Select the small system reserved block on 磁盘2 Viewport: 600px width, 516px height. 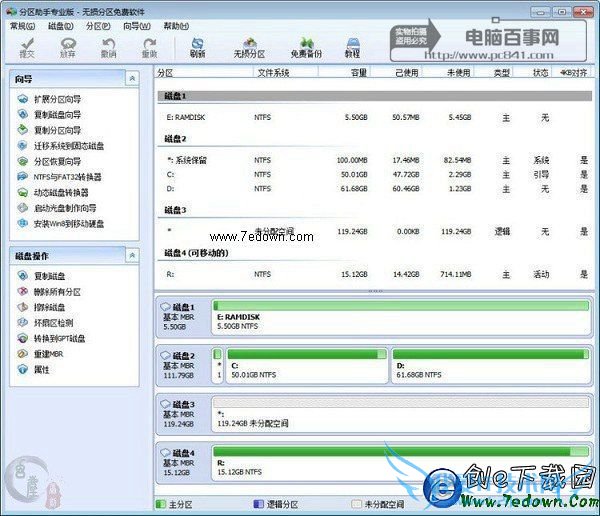pos(218,366)
